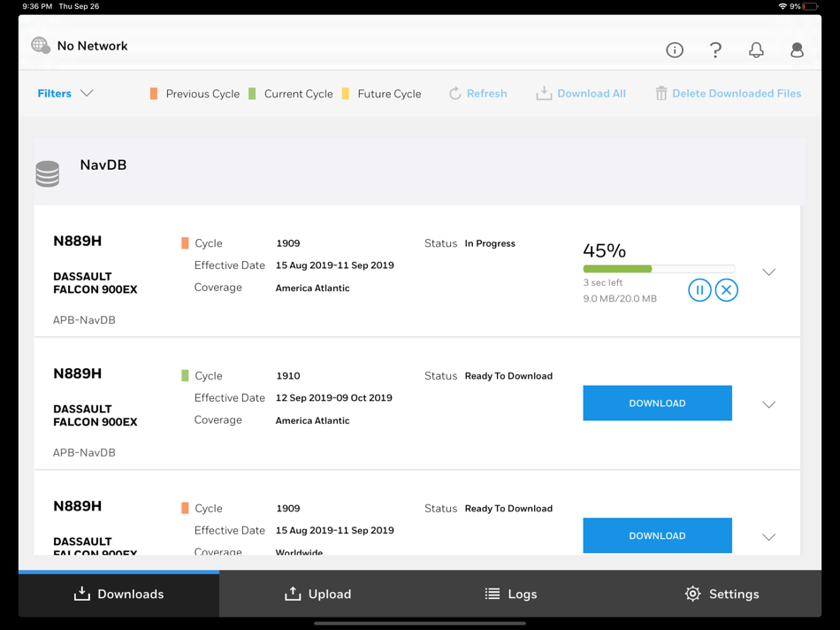Image resolution: width=840 pixels, height=630 pixels.
Task: Click the No Network globe icon
Action: (41, 46)
